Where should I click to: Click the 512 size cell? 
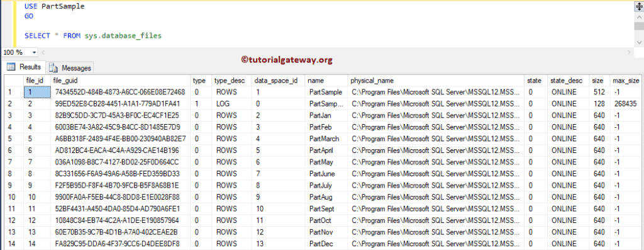click(599, 93)
